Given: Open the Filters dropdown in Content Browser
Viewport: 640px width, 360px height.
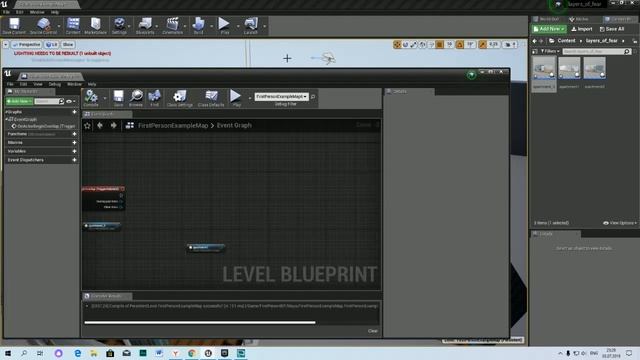Looking at the screenshot, I should 549,51.
